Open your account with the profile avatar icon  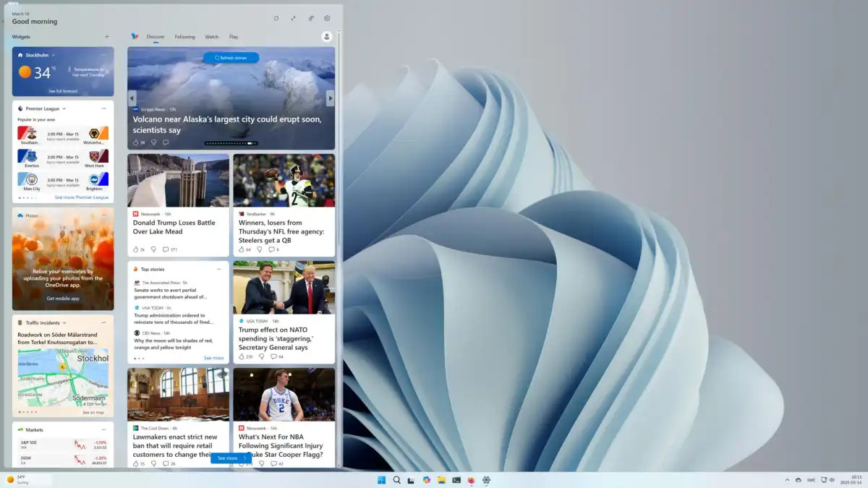[x=326, y=36]
